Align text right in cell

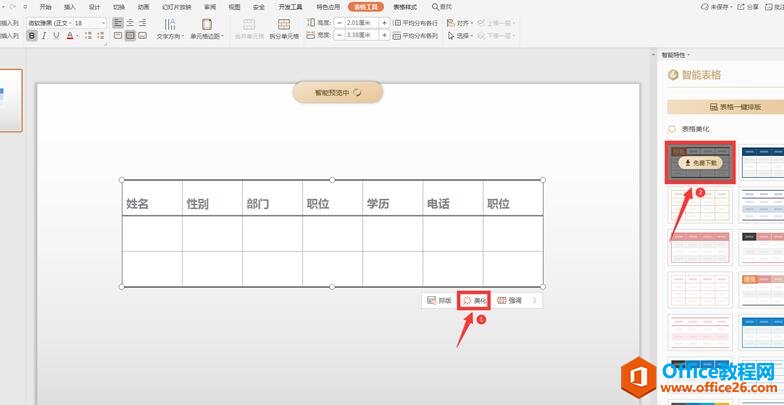(142, 22)
